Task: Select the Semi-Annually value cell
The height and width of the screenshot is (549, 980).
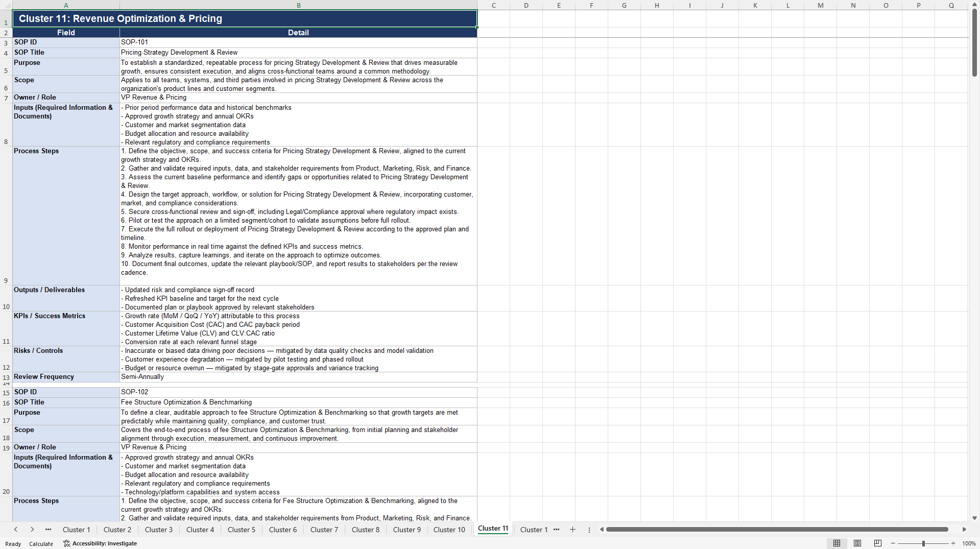Action: coord(298,377)
